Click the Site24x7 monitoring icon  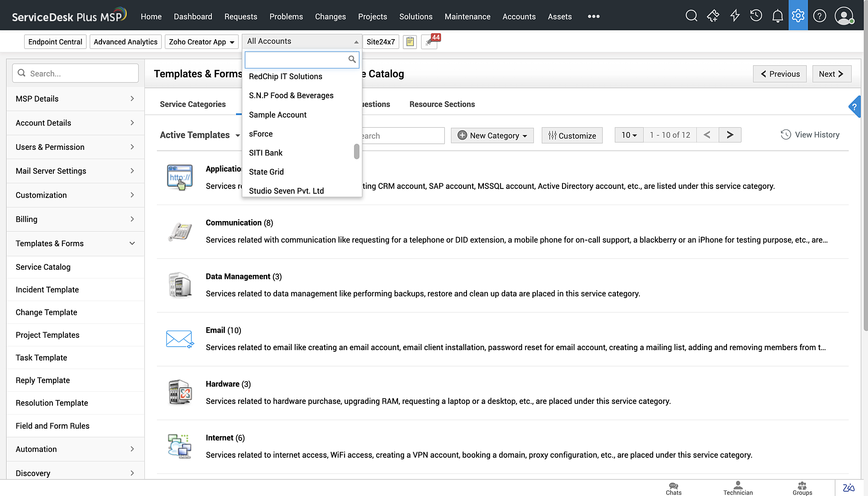pos(381,42)
